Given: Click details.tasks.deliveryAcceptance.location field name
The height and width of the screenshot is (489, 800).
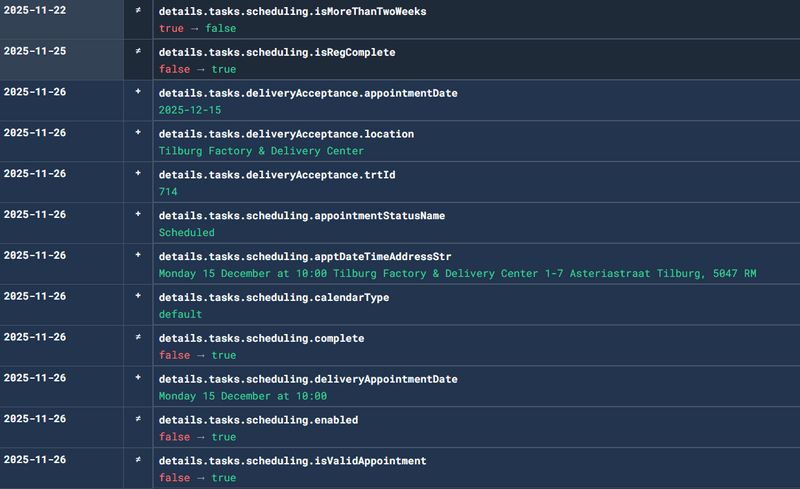Looking at the screenshot, I should click(x=286, y=134).
